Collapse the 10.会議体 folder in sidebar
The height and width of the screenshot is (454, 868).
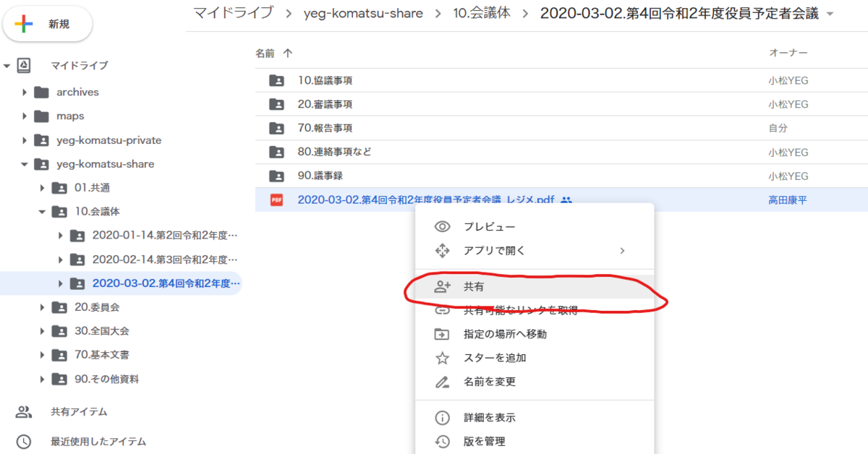point(42,212)
